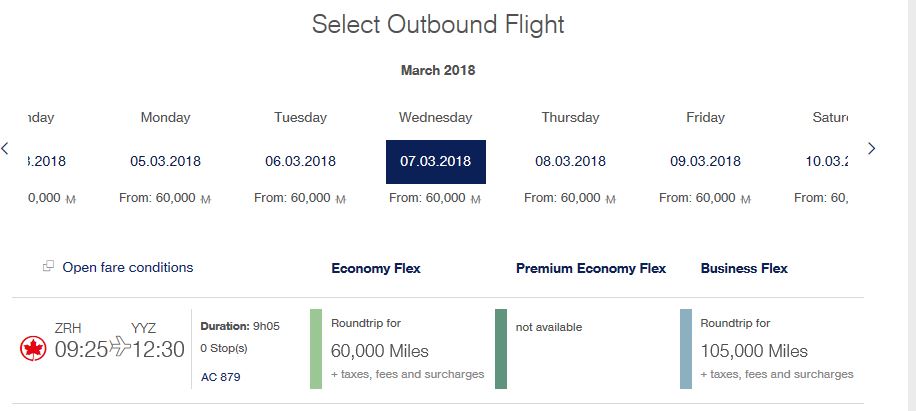This screenshot has height=411, width=916.
Task: Choose Friday 09.03.2018 date
Action: coord(705,161)
